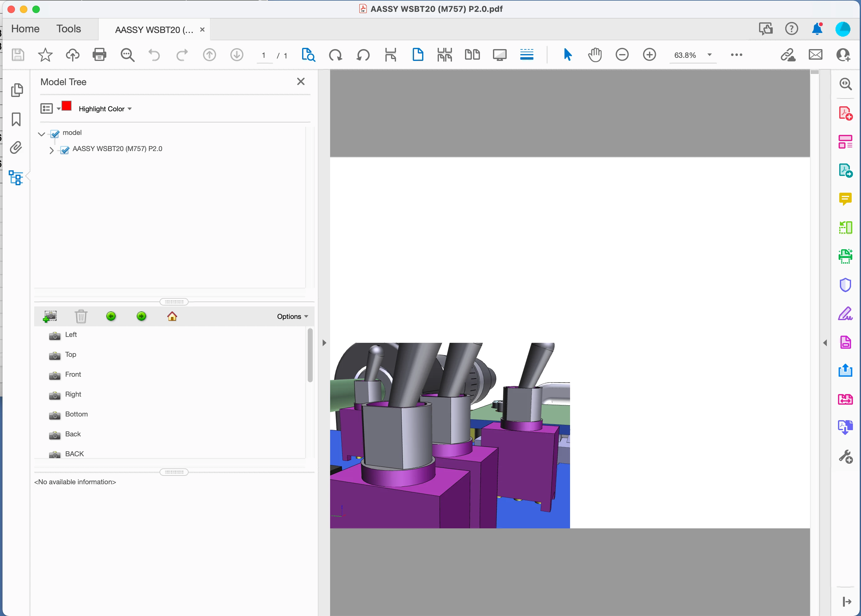Screen dimensions: 861x616
Task: Toggle the AASSY WSBT20 (M757) P2.0 checkbox
Action: (65, 150)
